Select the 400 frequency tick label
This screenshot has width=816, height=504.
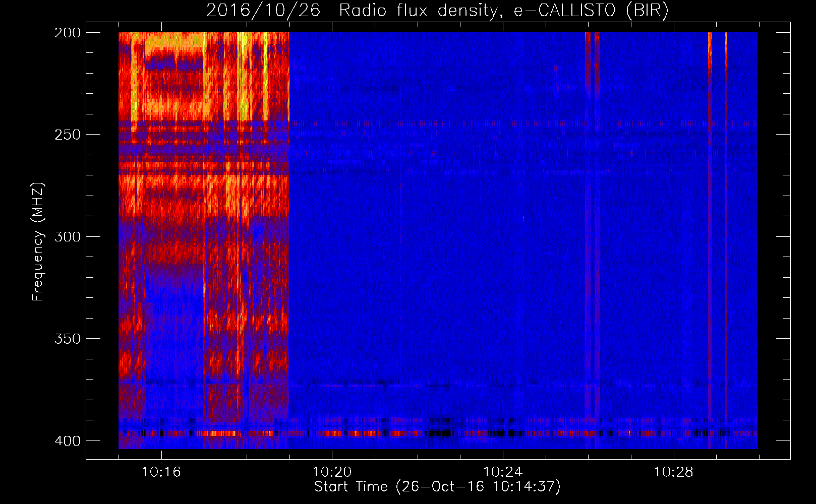[67, 440]
